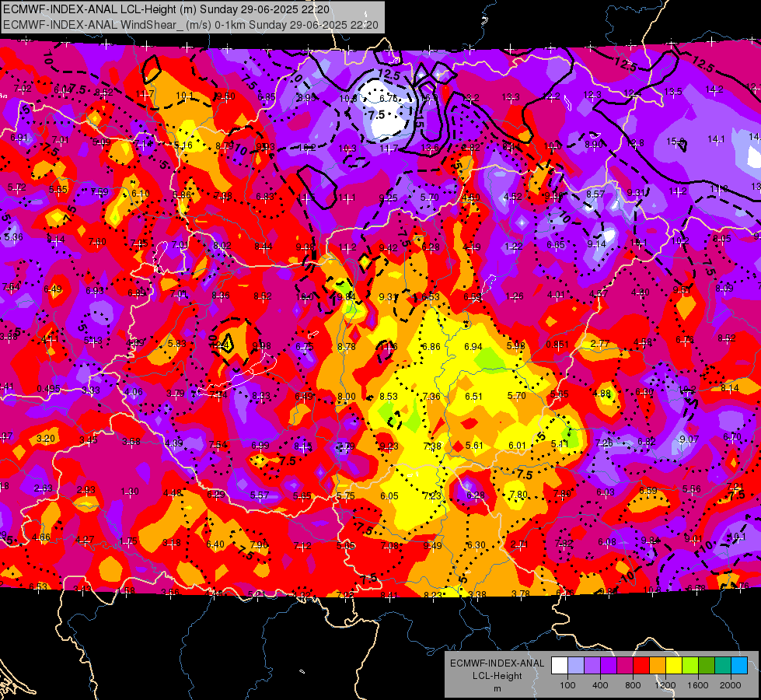Screen dimensions: 761x700
Task: Click the map value 0.851
Action: [x=557, y=345]
